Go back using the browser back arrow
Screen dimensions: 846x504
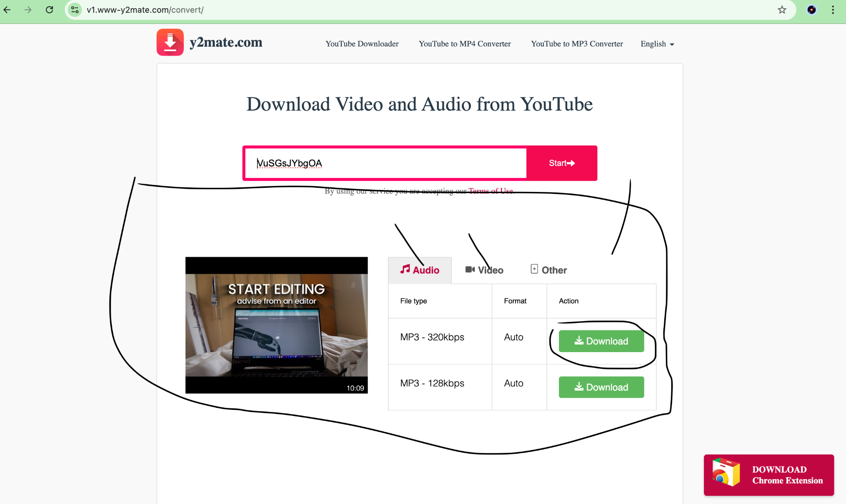coord(7,10)
